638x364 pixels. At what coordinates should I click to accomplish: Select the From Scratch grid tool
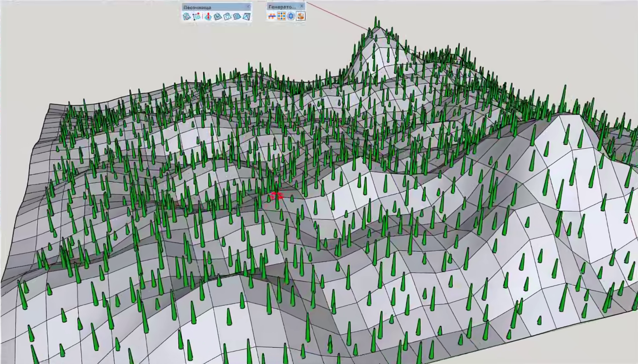pyautogui.click(x=197, y=16)
